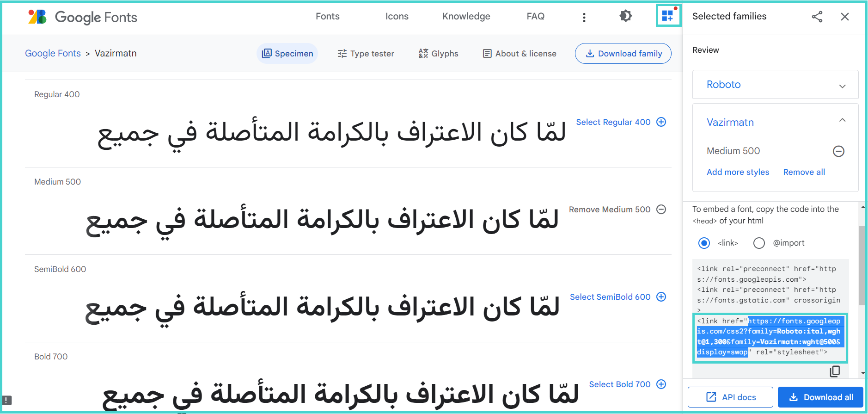The image size is (868, 414).
Task: Click the highlighted stylesheet link code
Action: 770,337
